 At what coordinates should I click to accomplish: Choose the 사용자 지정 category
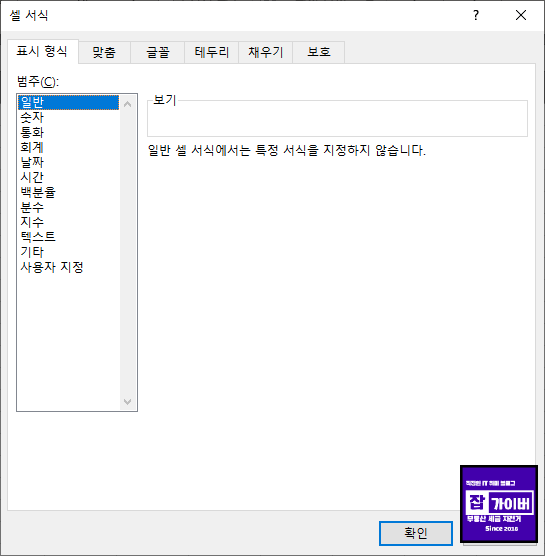coord(68,267)
